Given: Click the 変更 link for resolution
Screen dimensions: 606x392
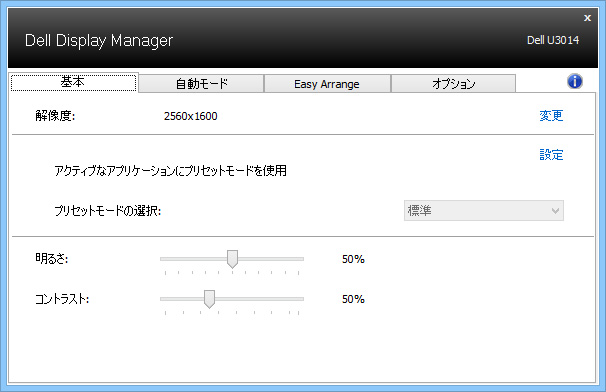Looking at the screenshot, I should coord(551,116).
